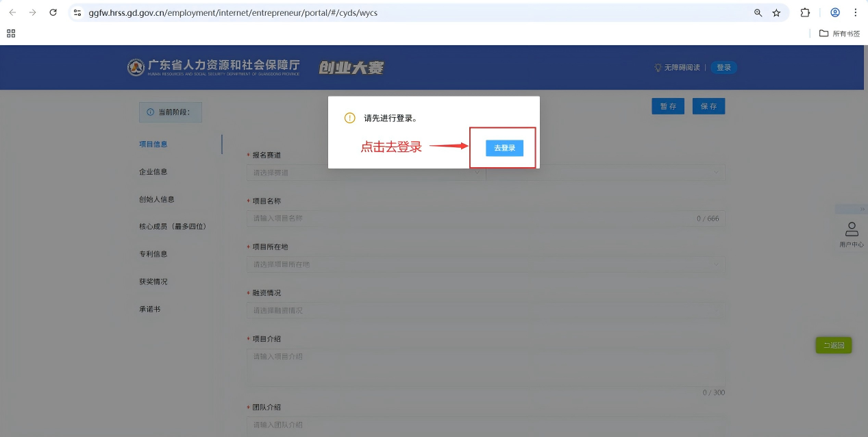The image size is (868, 437).
Task: Expand the 项目所在地 dropdown
Action: point(486,264)
